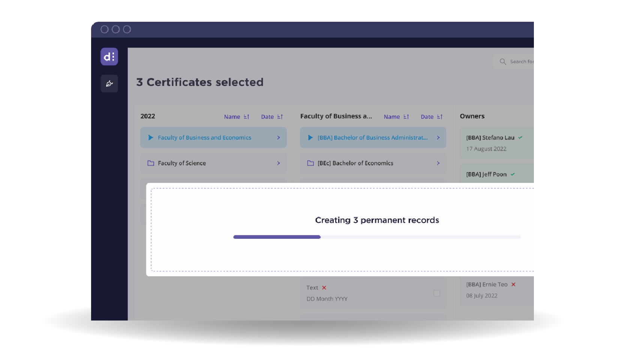This screenshot has height=364, width=625.
Task: Expand Faculty of Science chevron arrow
Action: point(279,163)
